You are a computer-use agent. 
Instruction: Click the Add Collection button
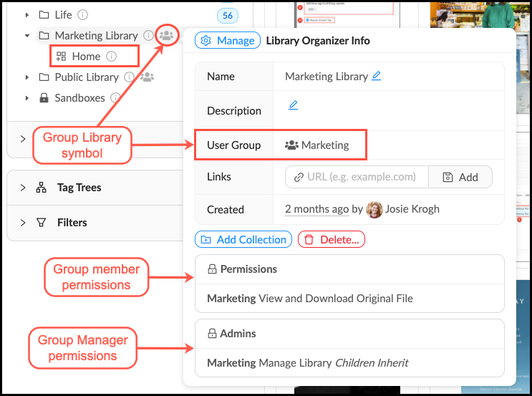(x=243, y=240)
